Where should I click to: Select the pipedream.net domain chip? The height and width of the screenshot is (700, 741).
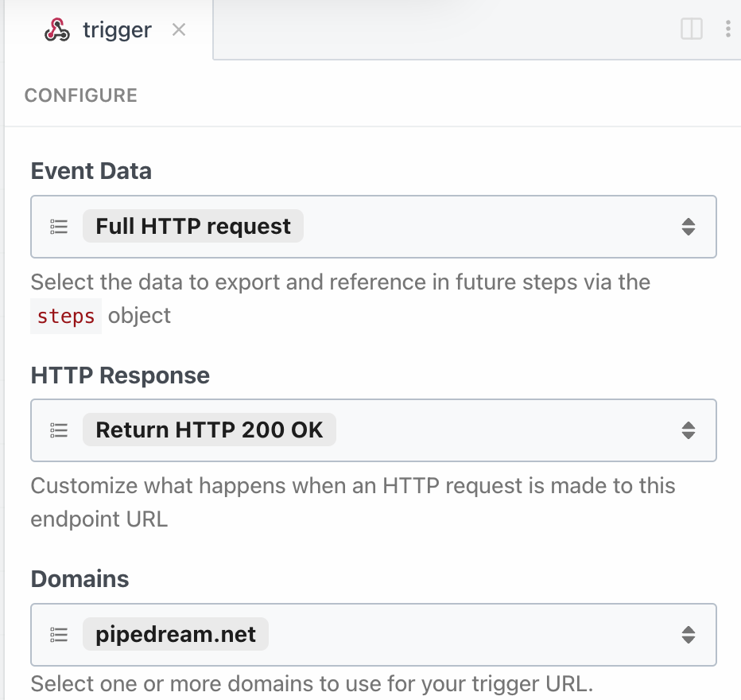[x=176, y=634]
